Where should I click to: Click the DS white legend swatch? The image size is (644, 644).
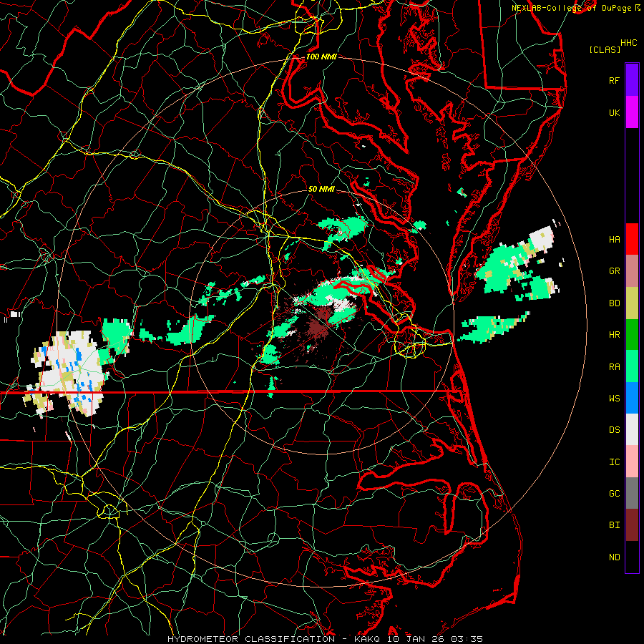[632, 429]
